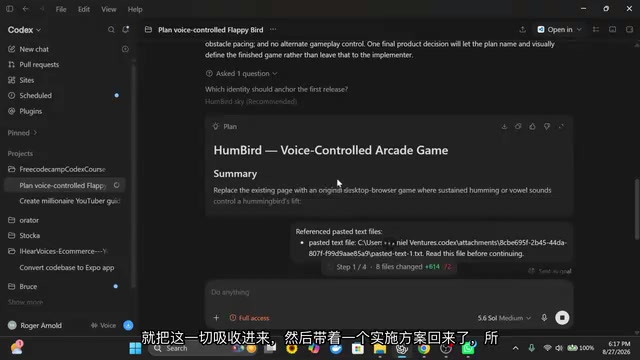Open File Explorer from the taskbar
Image resolution: width=640 pixels, height=360 pixels.
(380, 348)
